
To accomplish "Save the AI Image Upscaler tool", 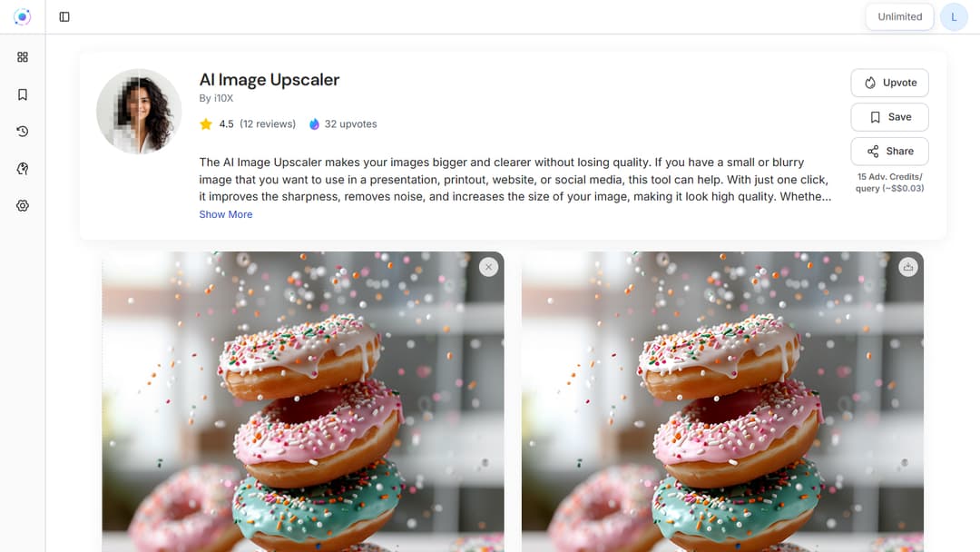I will click(889, 117).
